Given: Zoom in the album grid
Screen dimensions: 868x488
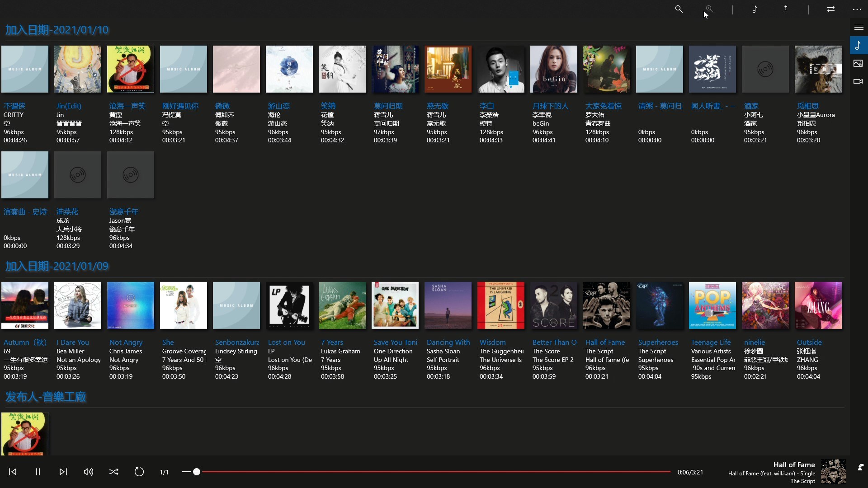Looking at the screenshot, I should [709, 9].
